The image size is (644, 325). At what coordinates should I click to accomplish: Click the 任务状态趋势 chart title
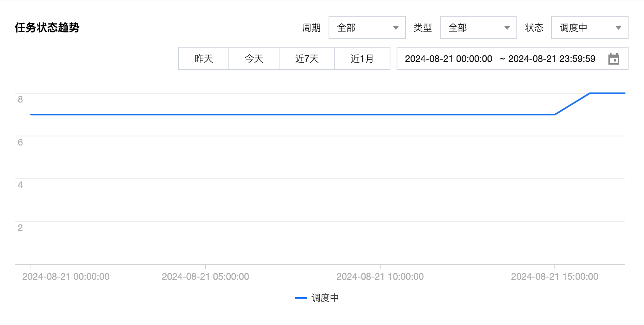47,27
